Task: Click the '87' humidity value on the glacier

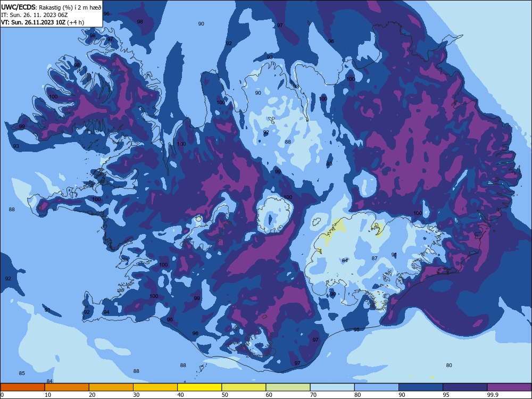Action: 375,258
